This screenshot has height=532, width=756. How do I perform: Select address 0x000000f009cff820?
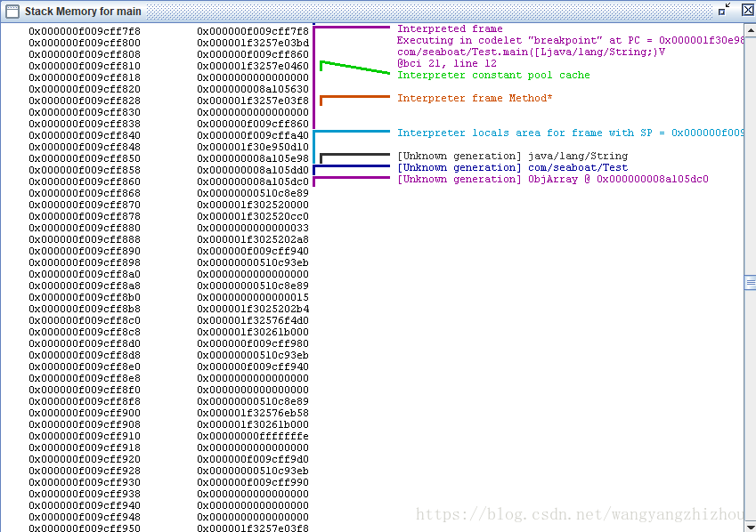[85, 89]
